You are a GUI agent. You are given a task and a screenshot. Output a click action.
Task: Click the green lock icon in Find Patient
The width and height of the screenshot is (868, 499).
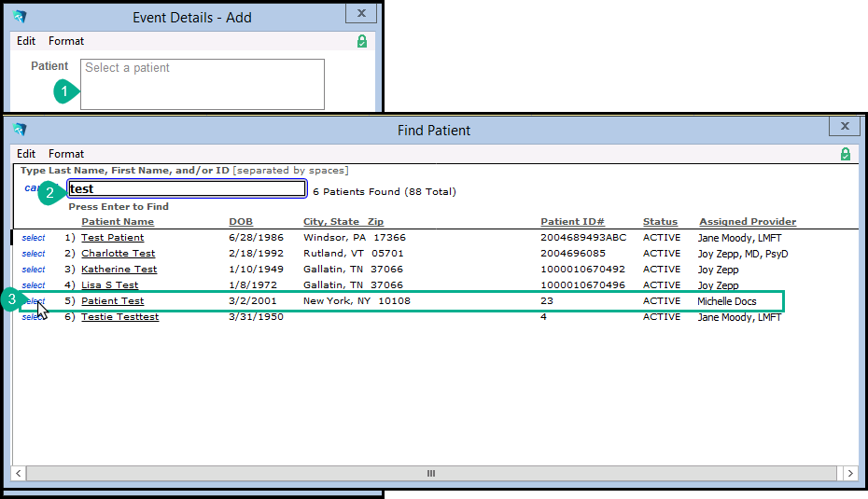[846, 154]
